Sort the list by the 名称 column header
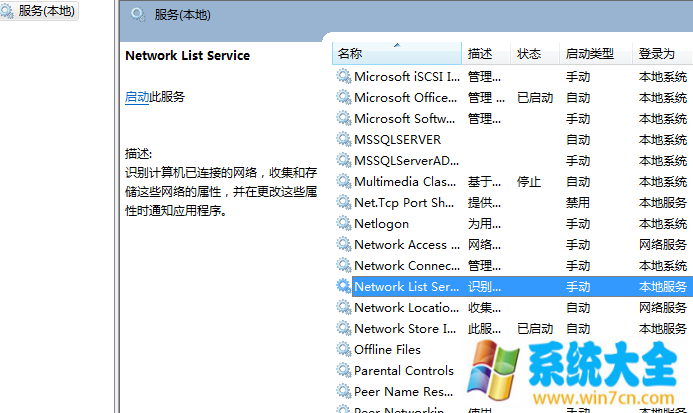This screenshot has width=693, height=413. tap(396, 54)
